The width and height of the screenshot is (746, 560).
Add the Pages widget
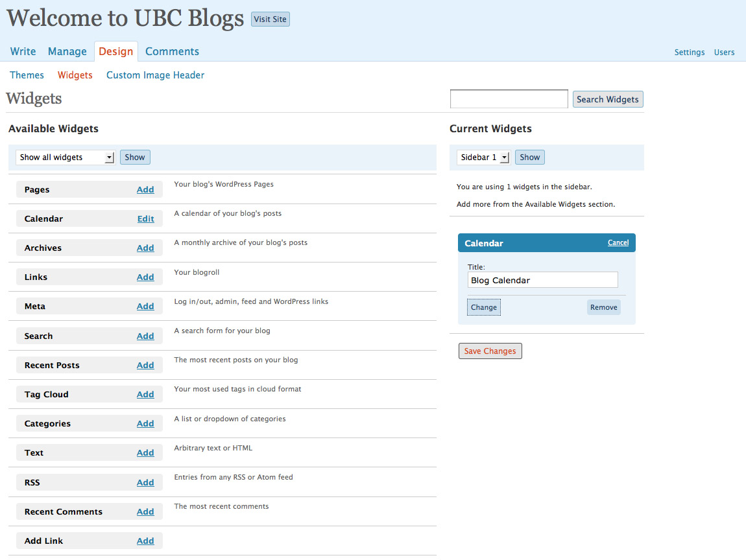(x=145, y=190)
